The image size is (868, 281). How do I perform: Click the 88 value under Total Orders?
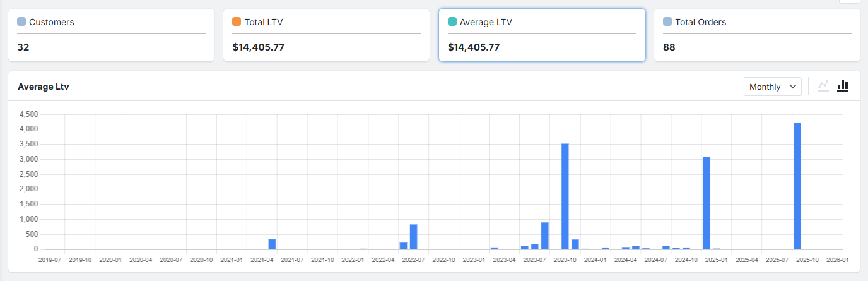pos(669,47)
